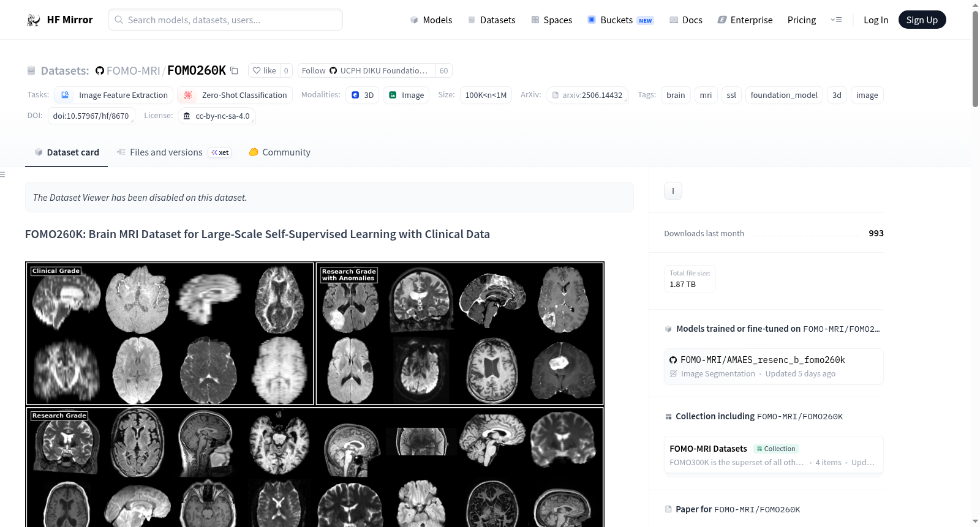
Task: Open the like count of 0
Action: (286, 70)
